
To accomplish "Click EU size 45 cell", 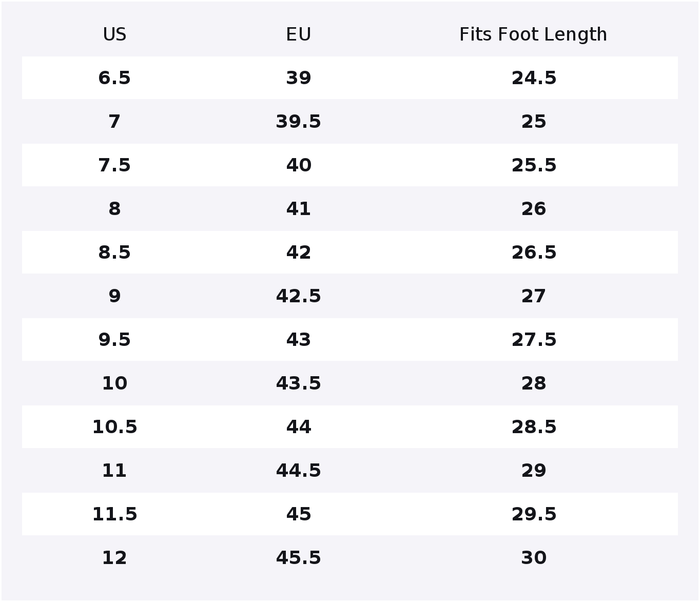I will 298,514.
